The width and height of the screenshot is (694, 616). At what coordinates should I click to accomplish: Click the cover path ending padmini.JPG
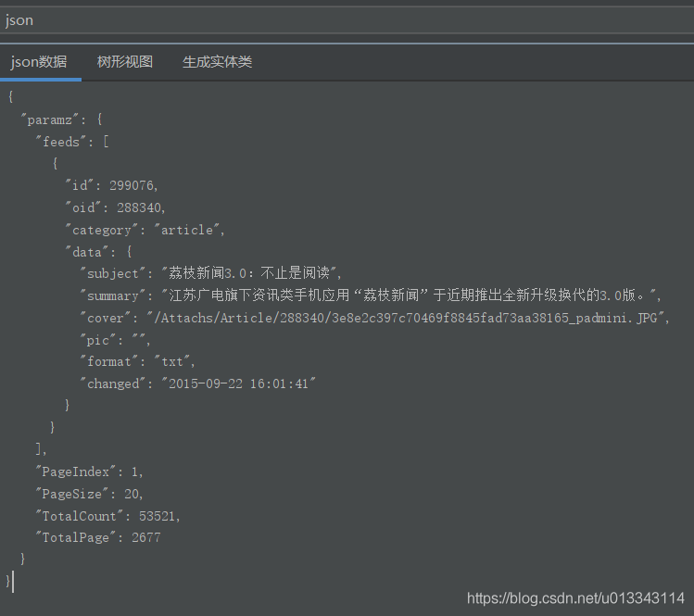pyautogui.click(x=408, y=318)
